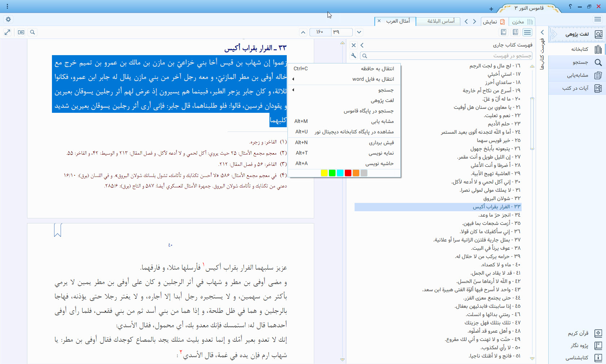Close the أمثال العرب tab

pyautogui.click(x=379, y=21)
